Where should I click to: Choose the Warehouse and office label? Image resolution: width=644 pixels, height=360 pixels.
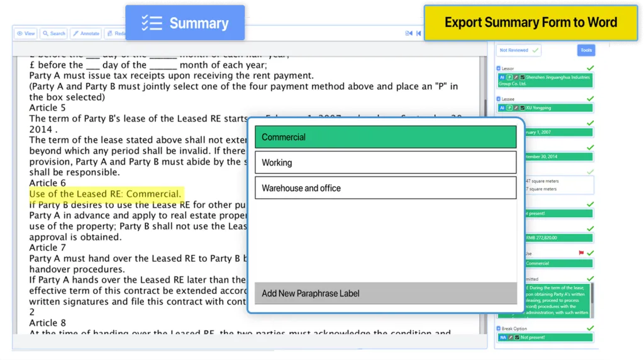click(386, 188)
